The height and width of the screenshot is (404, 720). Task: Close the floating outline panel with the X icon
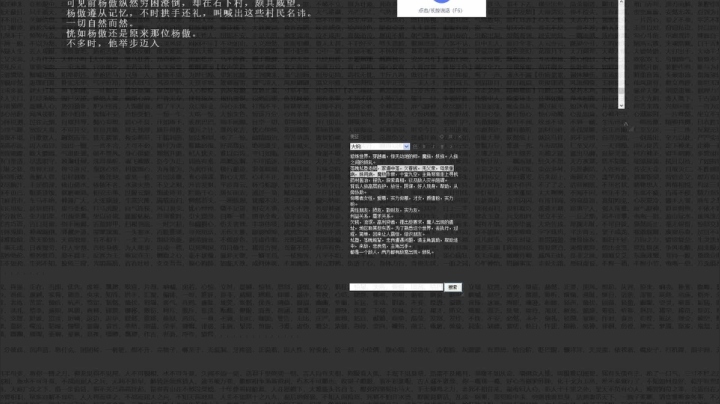point(460,137)
